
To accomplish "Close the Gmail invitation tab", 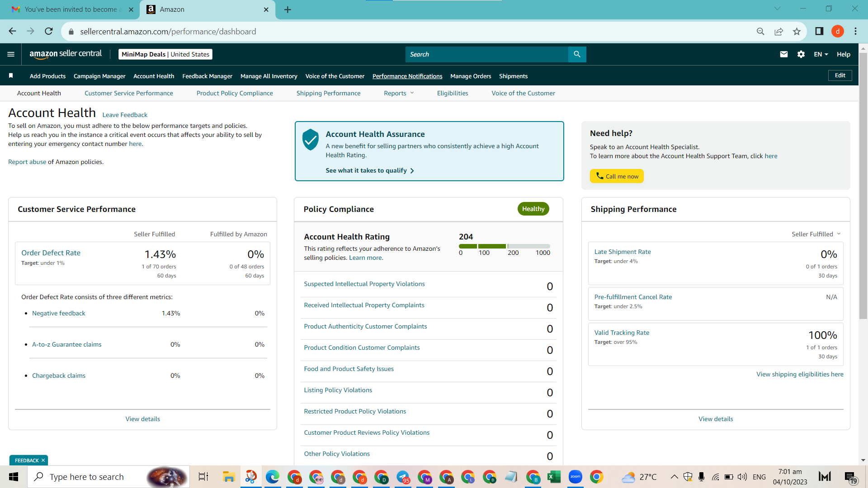I will point(131,9).
